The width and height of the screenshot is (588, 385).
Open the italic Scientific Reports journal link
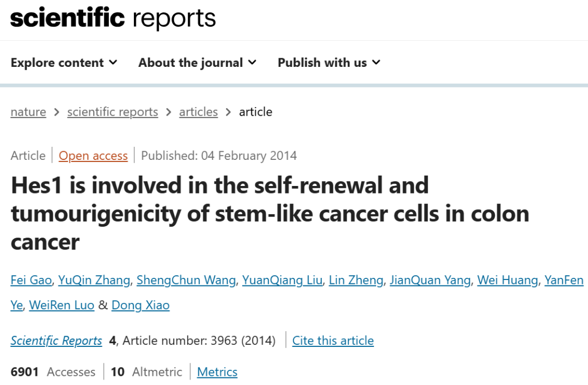click(x=56, y=340)
